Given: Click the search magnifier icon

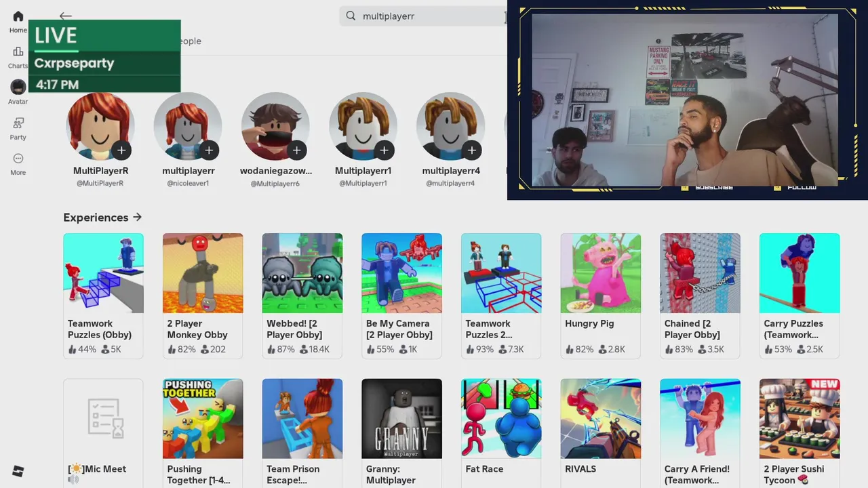Looking at the screenshot, I should click(x=351, y=16).
